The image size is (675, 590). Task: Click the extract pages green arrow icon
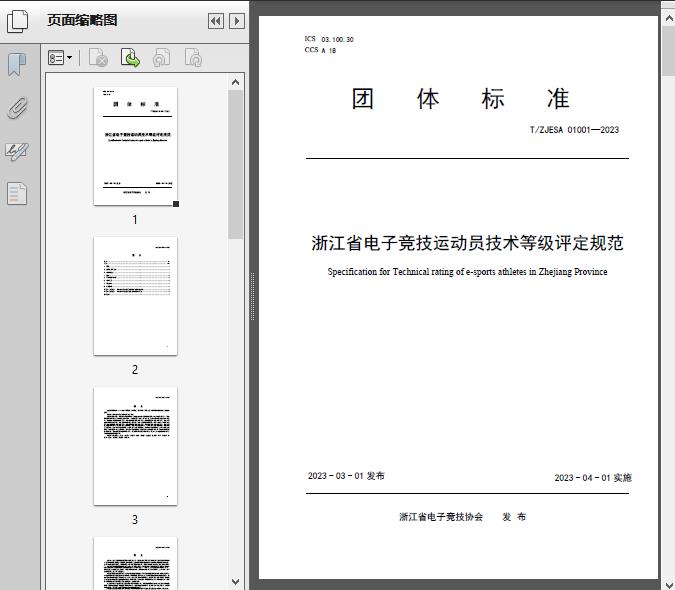point(130,58)
